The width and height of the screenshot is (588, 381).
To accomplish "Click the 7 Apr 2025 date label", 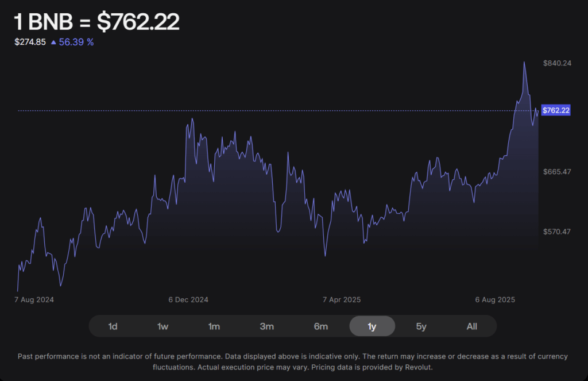I will click(x=342, y=299).
